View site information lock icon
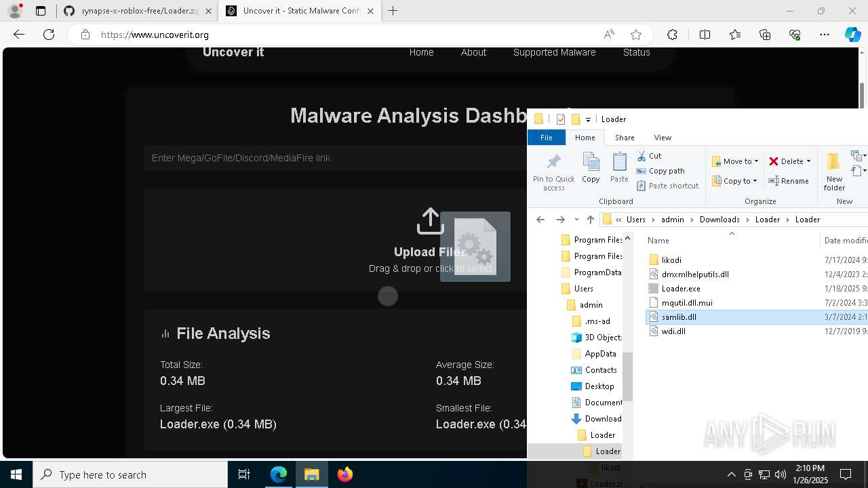 [85, 35]
